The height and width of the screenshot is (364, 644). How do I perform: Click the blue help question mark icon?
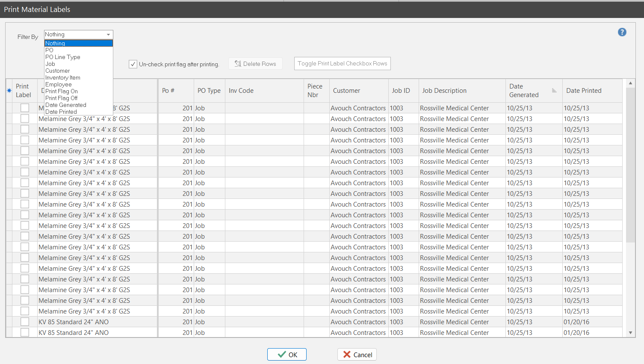[622, 32]
